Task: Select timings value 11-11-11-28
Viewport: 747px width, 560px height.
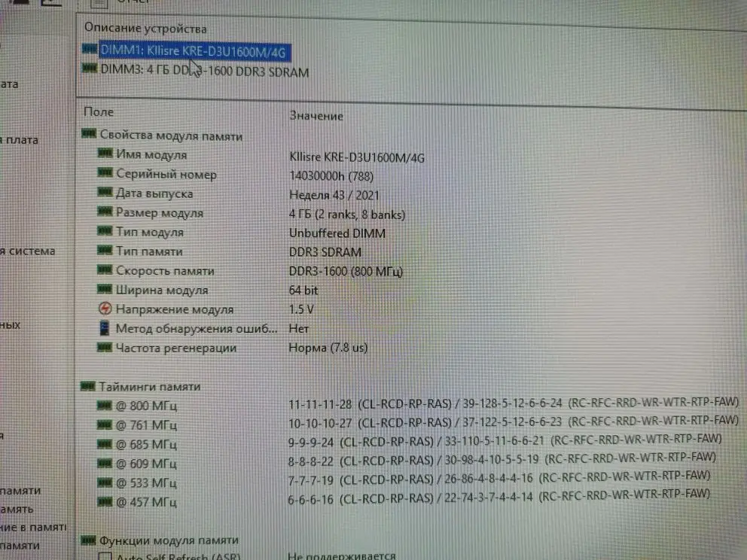Action: tap(320, 404)
